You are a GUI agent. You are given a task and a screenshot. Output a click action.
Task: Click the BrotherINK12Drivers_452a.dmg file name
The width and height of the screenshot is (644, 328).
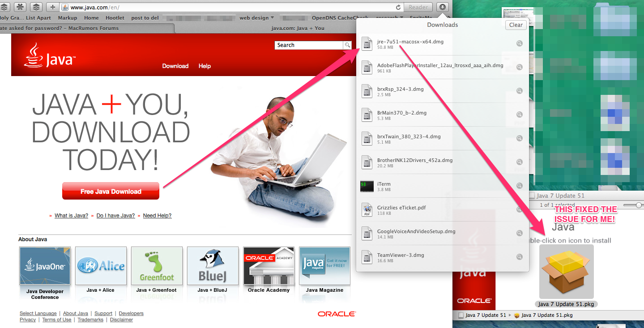point(415,160)
